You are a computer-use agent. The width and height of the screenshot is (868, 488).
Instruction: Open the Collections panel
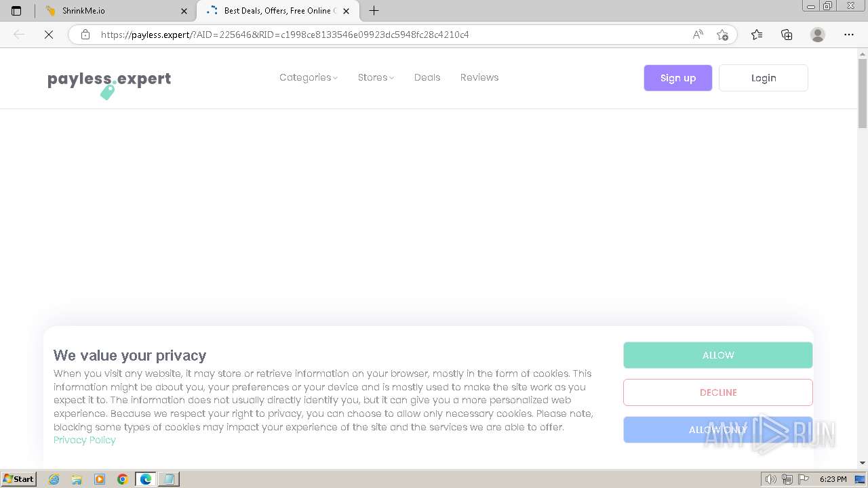point(787,35)
